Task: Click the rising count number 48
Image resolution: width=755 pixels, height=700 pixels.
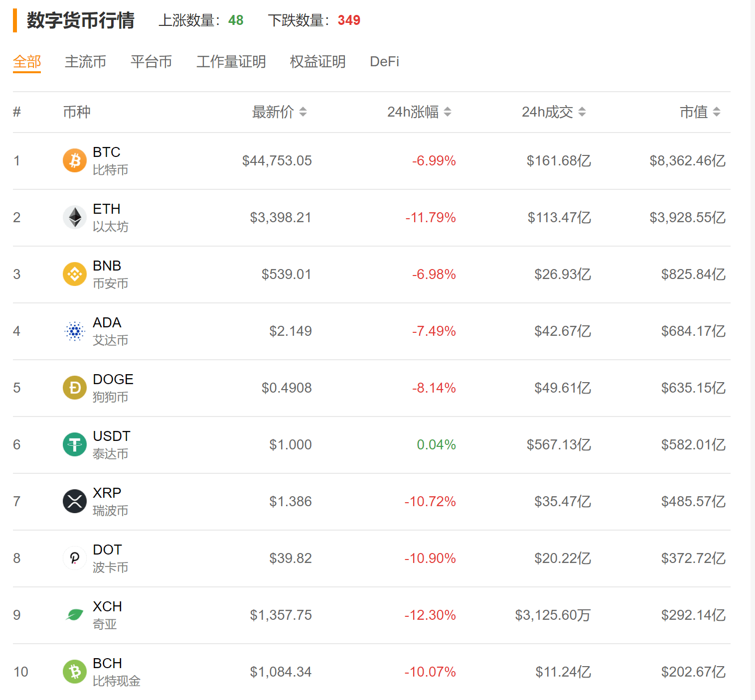Action: (x=236, y=20)
